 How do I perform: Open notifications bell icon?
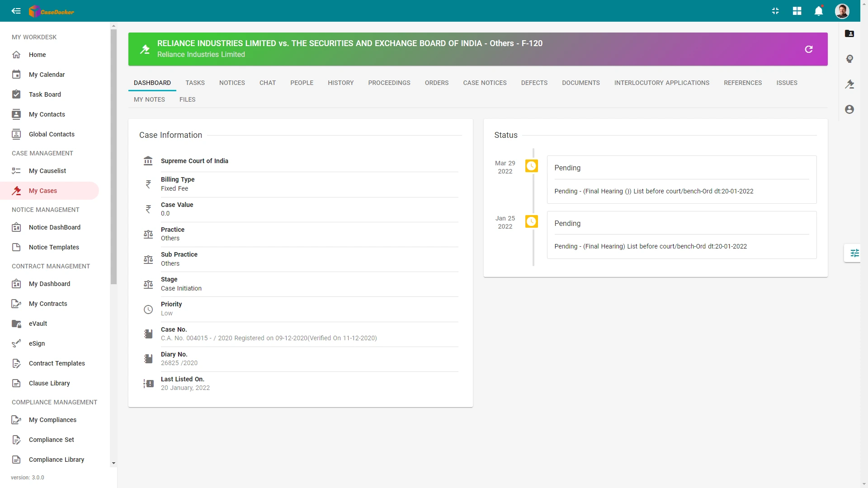tap(819, 11)
